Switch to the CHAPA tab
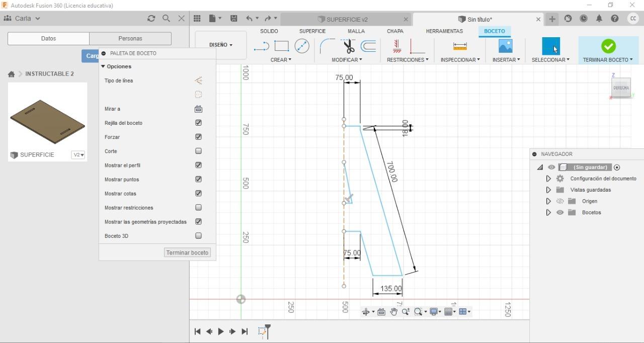 395,31
